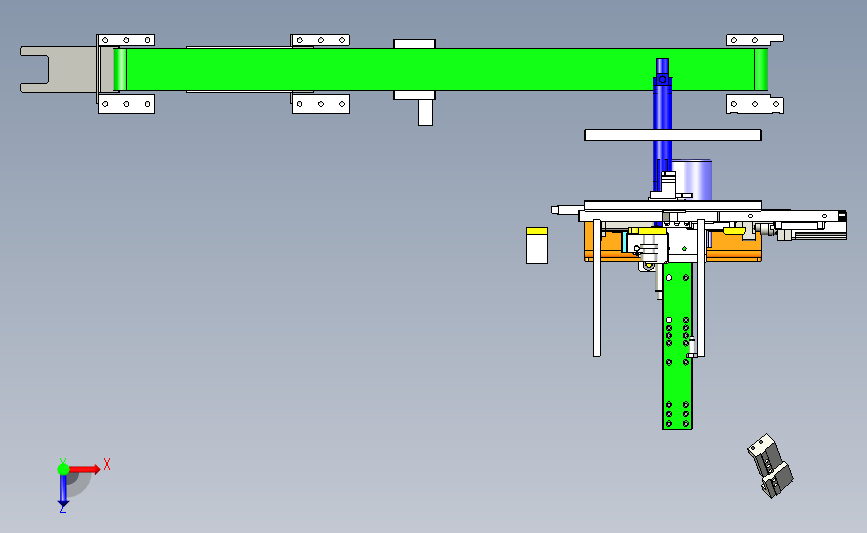Select the gray fork bracket at conveyor end
Image resolution: width=867 pixels, height=533 pixels.
point(58,70)
